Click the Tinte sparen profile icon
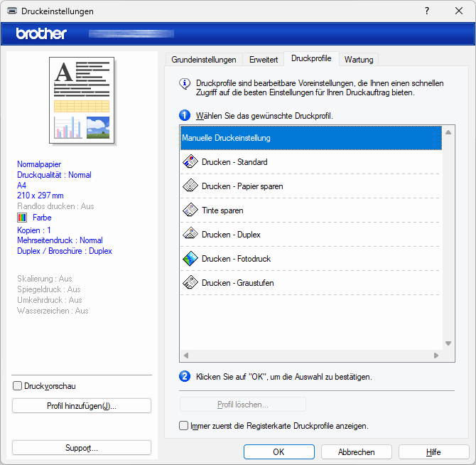Viewport: 476px width, 465px height. click(x=190, y=210)
